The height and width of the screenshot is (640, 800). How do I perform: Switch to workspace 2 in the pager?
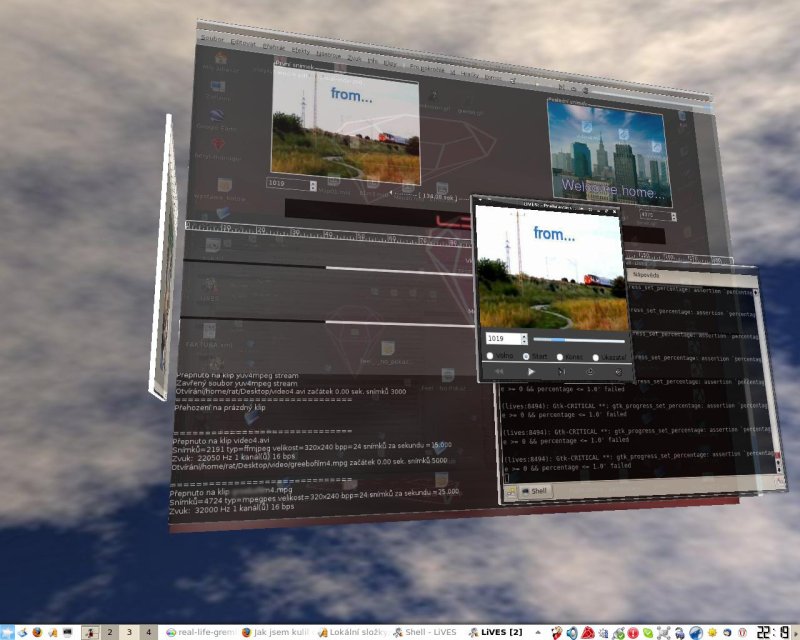pyautogui.click(x=110, y=632)
